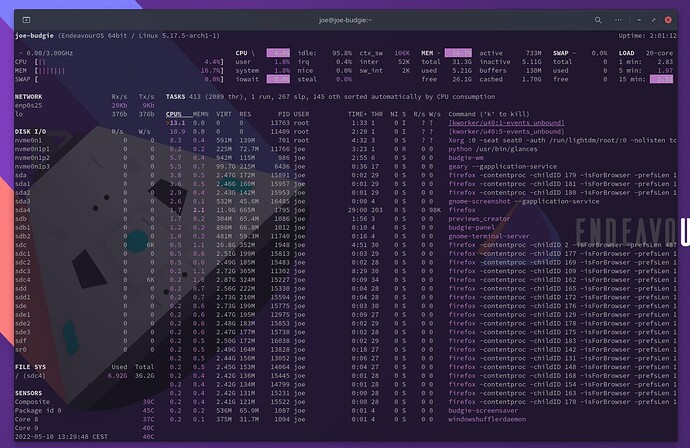Select the firefox childID 109 process
690x448 pixels.
[421, 271]
